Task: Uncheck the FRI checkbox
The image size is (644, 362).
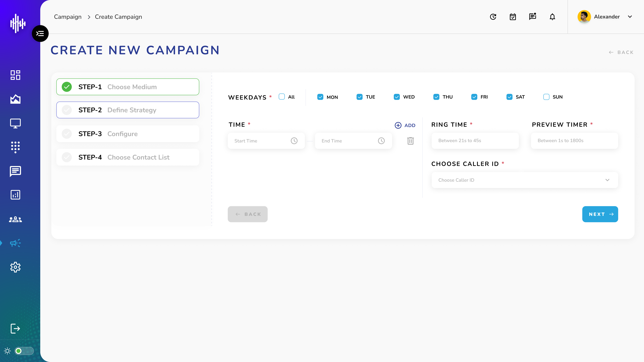Action: 474,97
